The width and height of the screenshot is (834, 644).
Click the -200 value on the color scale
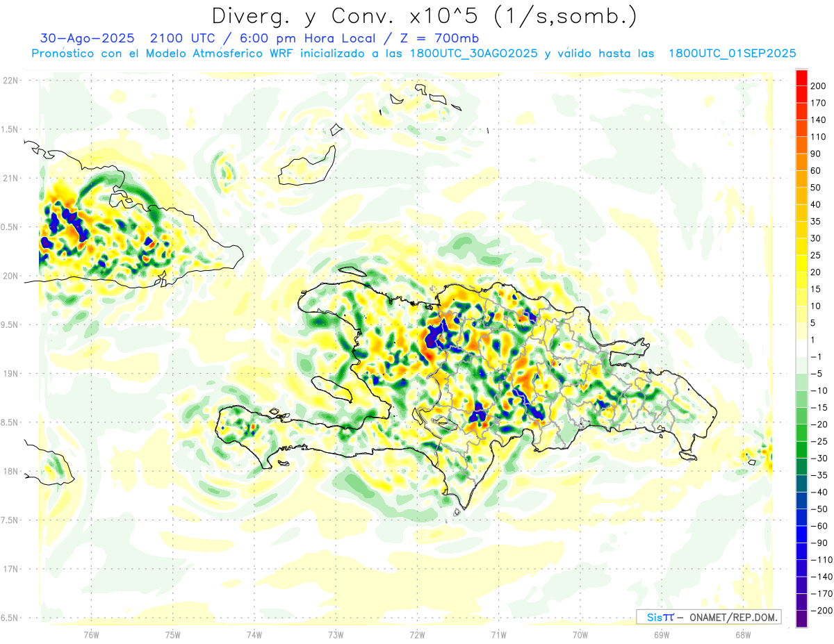click(x=821, y=610)
